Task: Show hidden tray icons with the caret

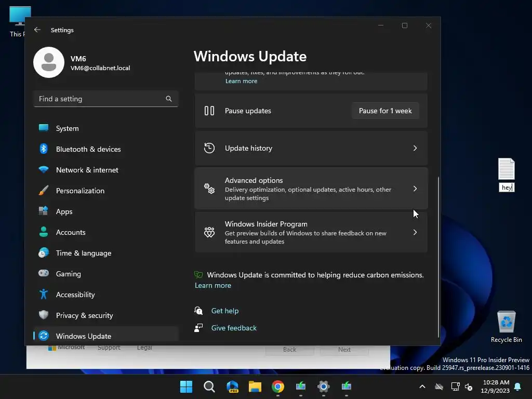Action: 422,387
